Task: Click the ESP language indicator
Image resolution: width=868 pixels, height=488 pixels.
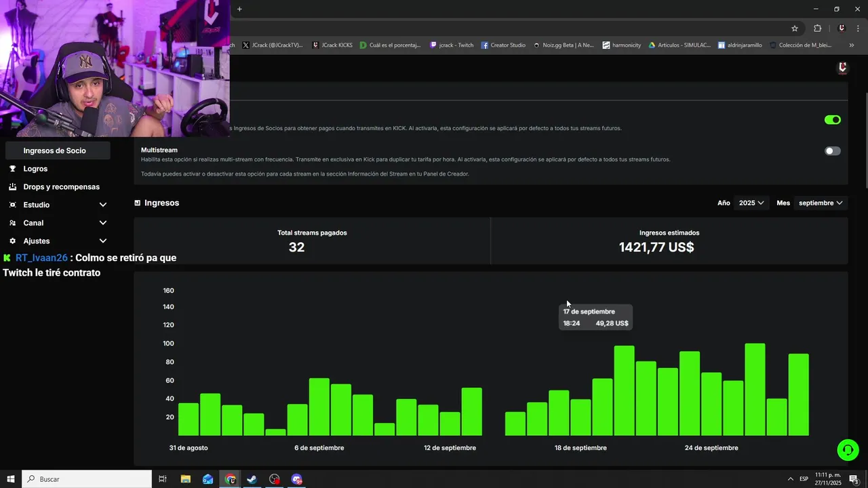Action: [x=804, y=479]
